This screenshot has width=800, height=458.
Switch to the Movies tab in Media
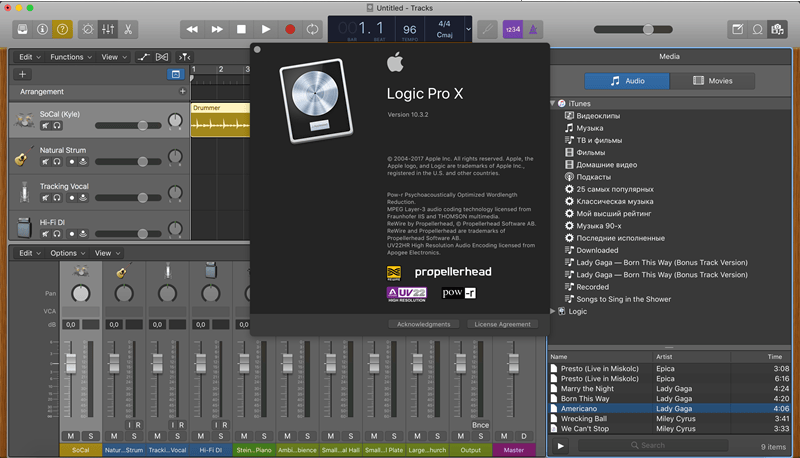pos(712,81)
